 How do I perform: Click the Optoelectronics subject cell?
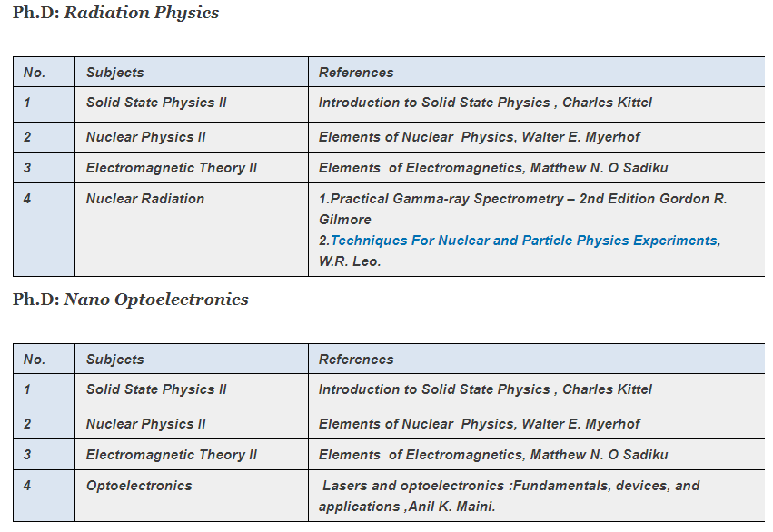click(x=139, y=485)
